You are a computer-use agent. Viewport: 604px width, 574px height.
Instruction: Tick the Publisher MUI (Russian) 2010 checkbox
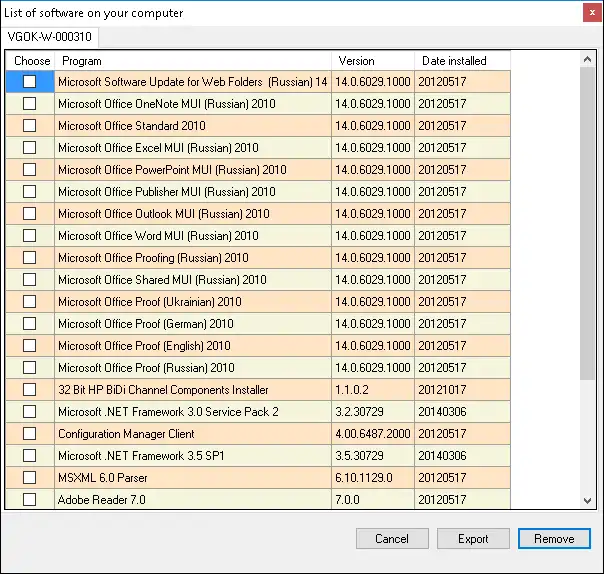click(x=30, y=191)
